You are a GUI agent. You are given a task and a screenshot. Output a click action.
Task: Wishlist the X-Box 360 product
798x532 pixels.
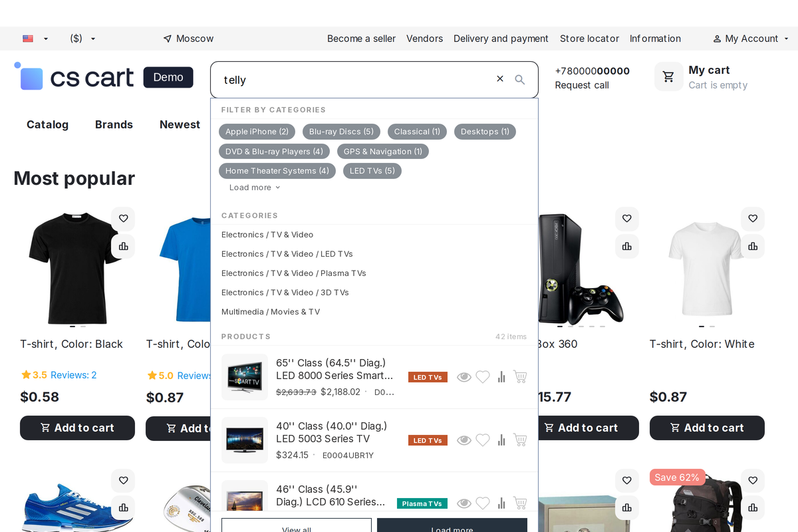[x=627, y=219]
